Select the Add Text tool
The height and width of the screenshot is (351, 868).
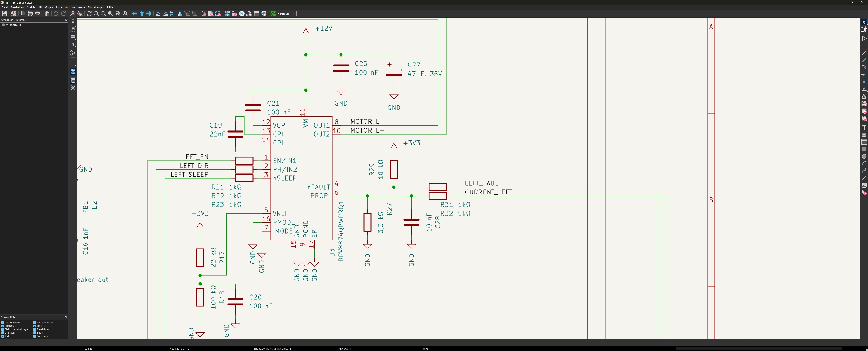(864, 127)
